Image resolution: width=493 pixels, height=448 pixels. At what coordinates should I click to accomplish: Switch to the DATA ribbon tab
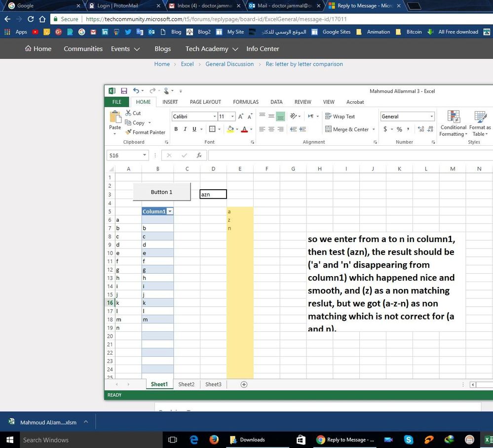point(276,102)
